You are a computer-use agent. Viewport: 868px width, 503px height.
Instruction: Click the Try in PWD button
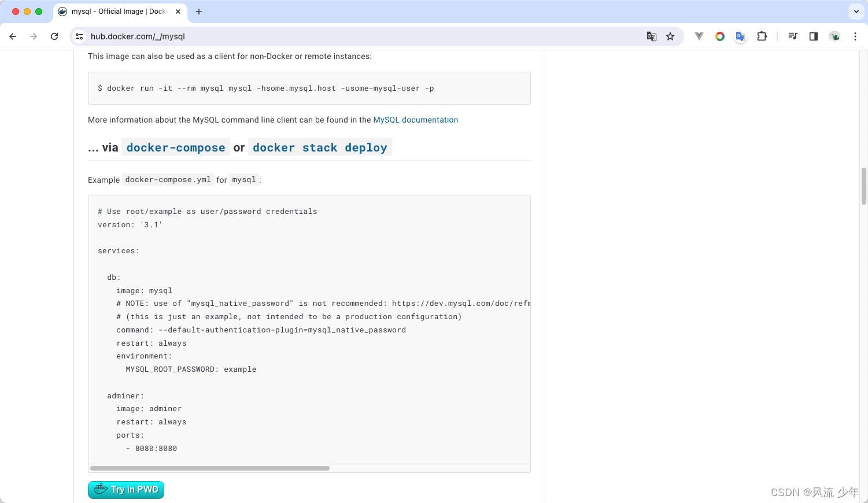pyautogui.click(x=126, y=490)
